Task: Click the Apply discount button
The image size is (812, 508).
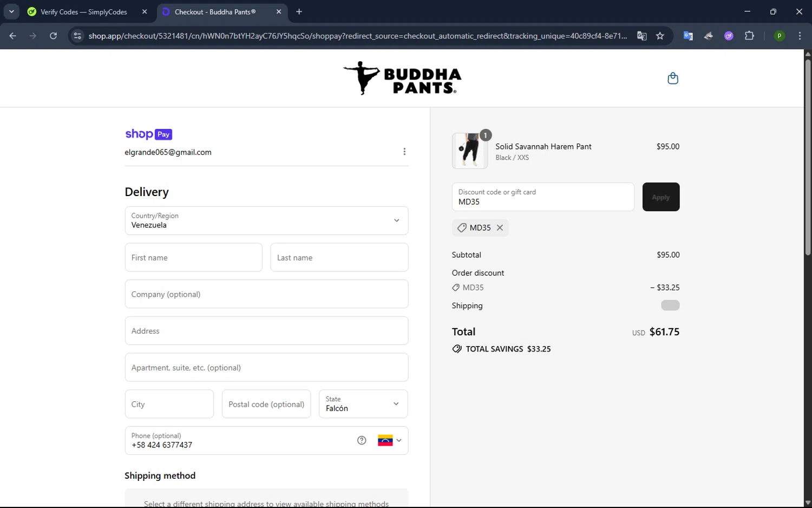Action: coord(661,197)
